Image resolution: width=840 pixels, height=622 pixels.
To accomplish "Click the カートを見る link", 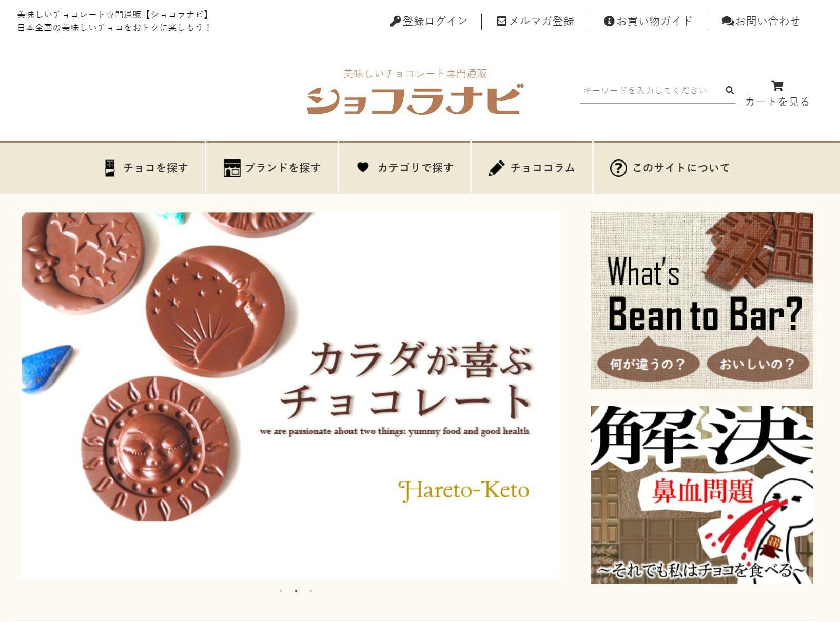I will pos(777,102).
